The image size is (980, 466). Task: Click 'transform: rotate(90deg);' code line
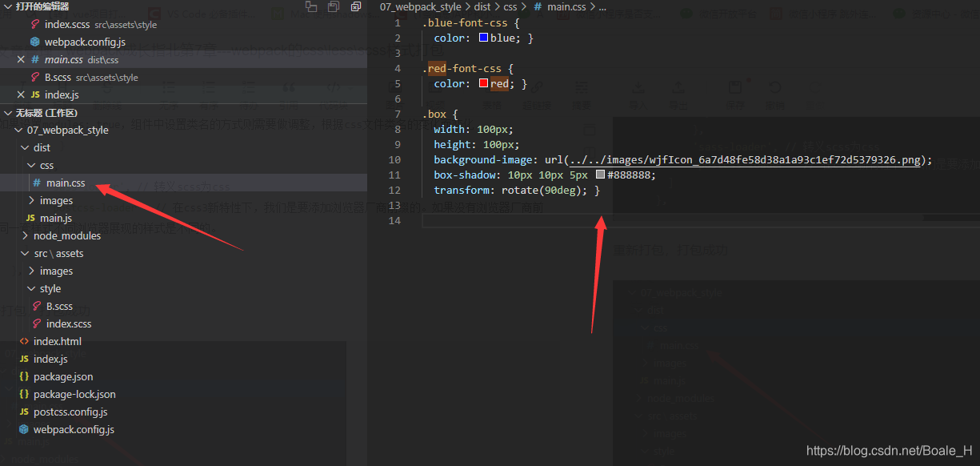pyautogui.click(x=510, y=190)
